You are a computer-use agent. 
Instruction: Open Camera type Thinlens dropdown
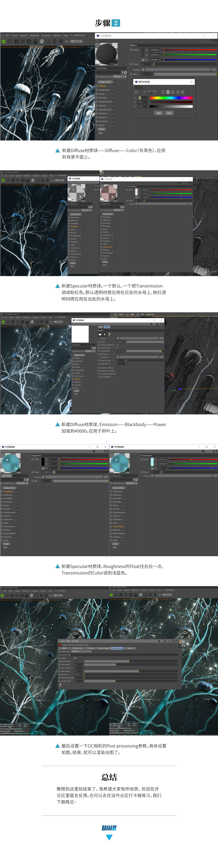(x=81, y=651)
